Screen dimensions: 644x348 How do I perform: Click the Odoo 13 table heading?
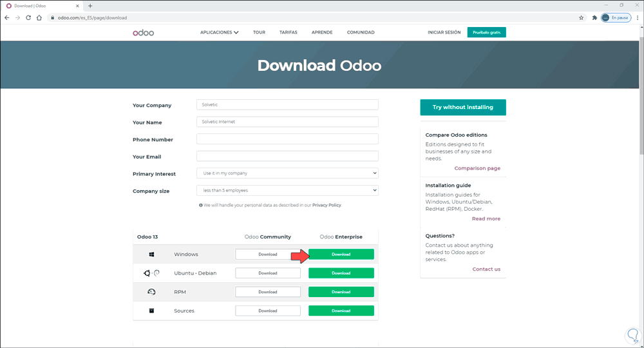pyautogui.click(x=147, y=237)
